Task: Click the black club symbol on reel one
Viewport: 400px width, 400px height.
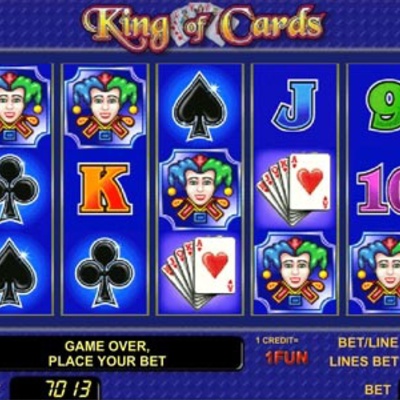Action: click(x=18, y=189)
